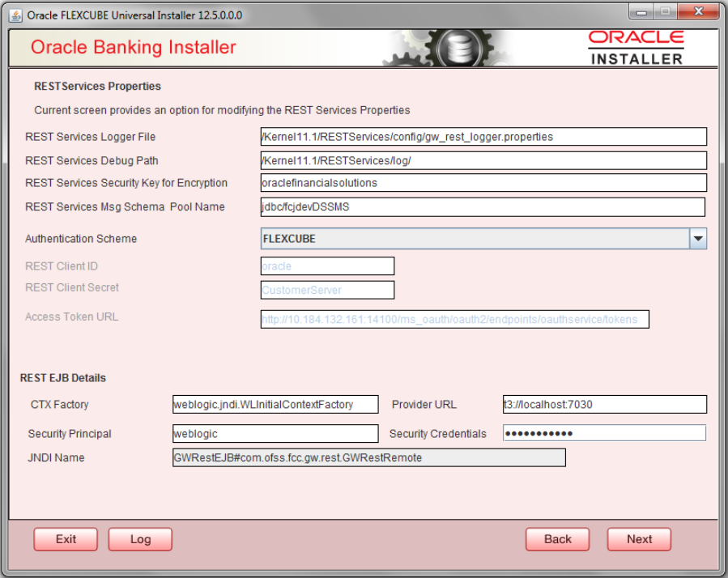Click the 'Provider URL' label
Image resolution: width=728 pixels, height=578 pixels.
(424, 405)
